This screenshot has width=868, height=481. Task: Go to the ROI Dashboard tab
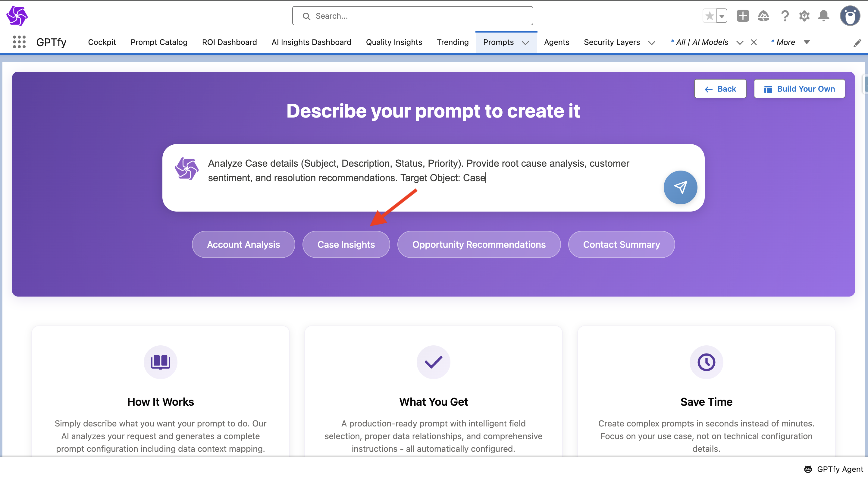pyautogui.click(x=229, y=42)
